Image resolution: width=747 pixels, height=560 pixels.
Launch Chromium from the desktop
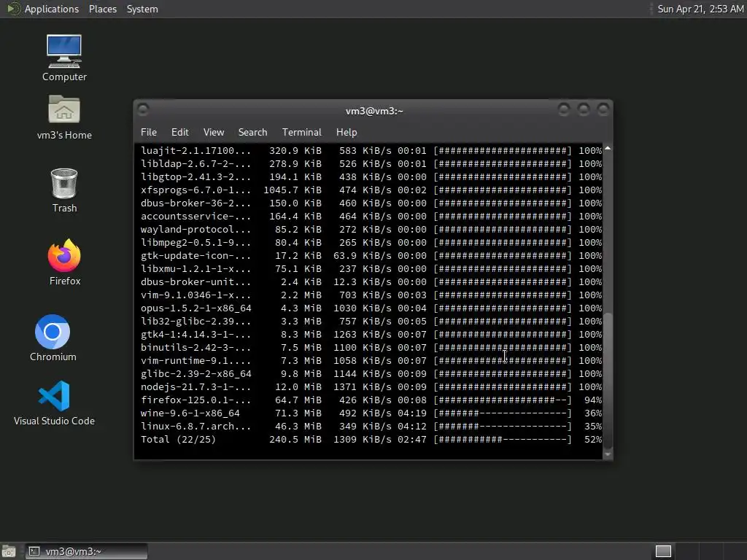point(53,338)
